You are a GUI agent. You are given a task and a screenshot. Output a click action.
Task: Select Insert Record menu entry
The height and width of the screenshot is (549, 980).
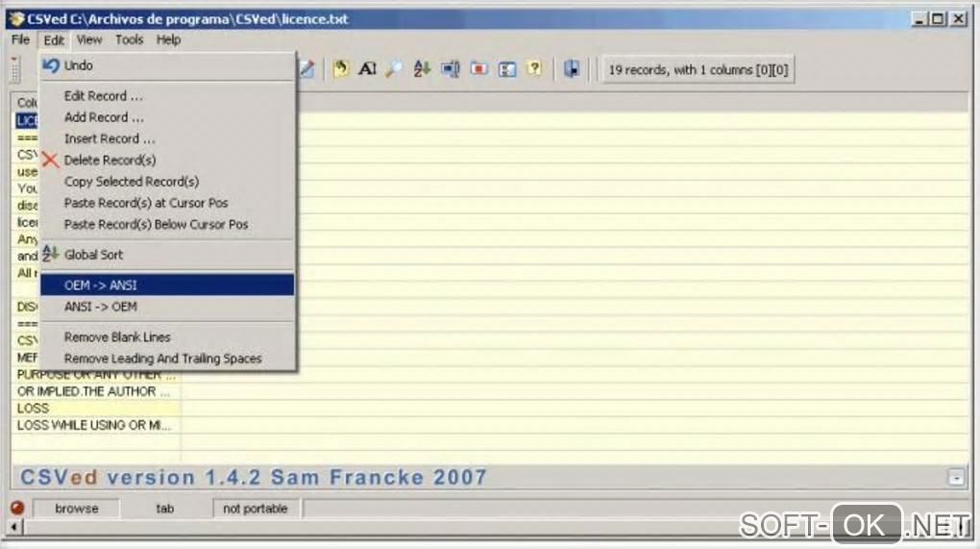pyautogui.click(x=167, y=138)
